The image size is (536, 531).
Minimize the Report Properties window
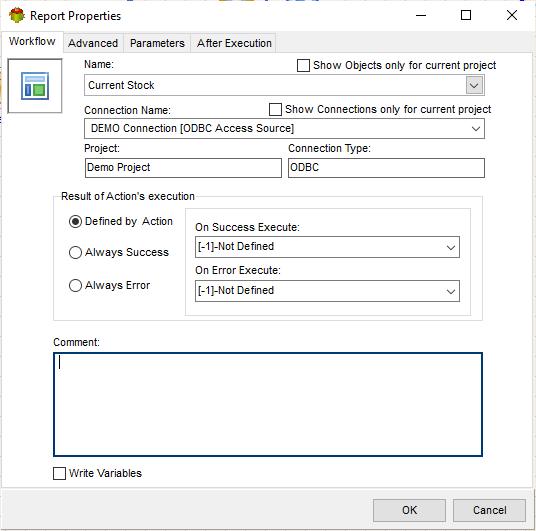coord(421,15)
